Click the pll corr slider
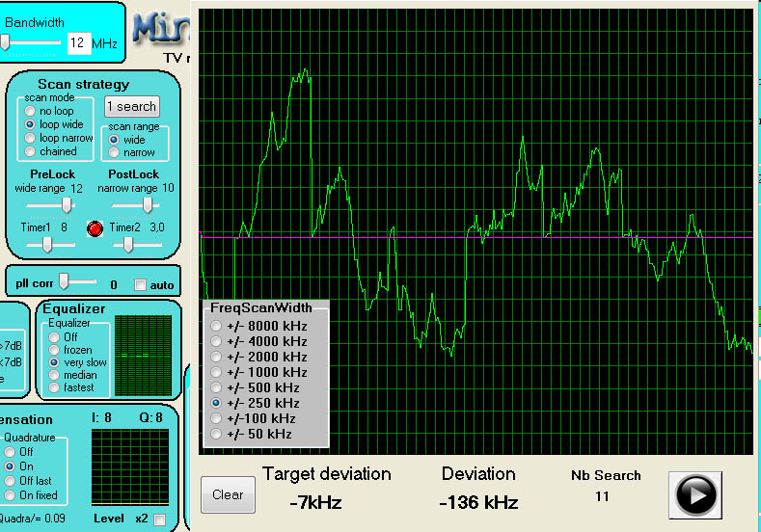This screenshot has width=761, height=532. tap(75, 281)
